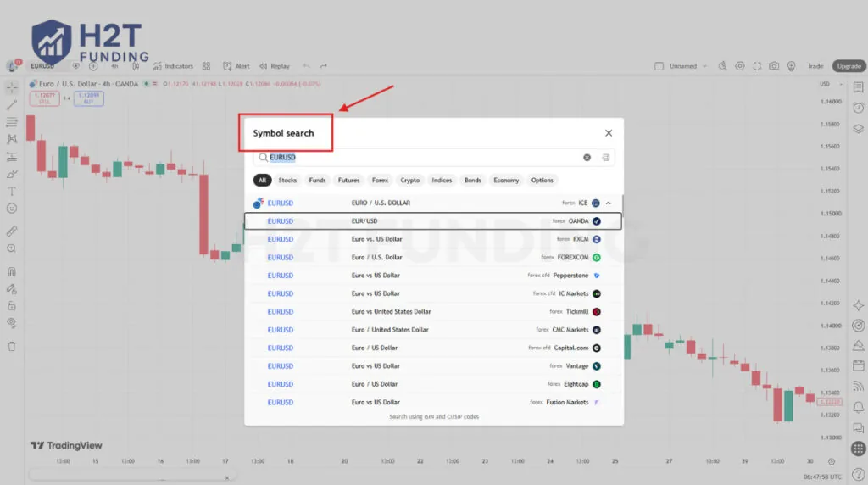868x485 pixels.
Task: Select the Futures filter tab
Action: click(348, 180)
